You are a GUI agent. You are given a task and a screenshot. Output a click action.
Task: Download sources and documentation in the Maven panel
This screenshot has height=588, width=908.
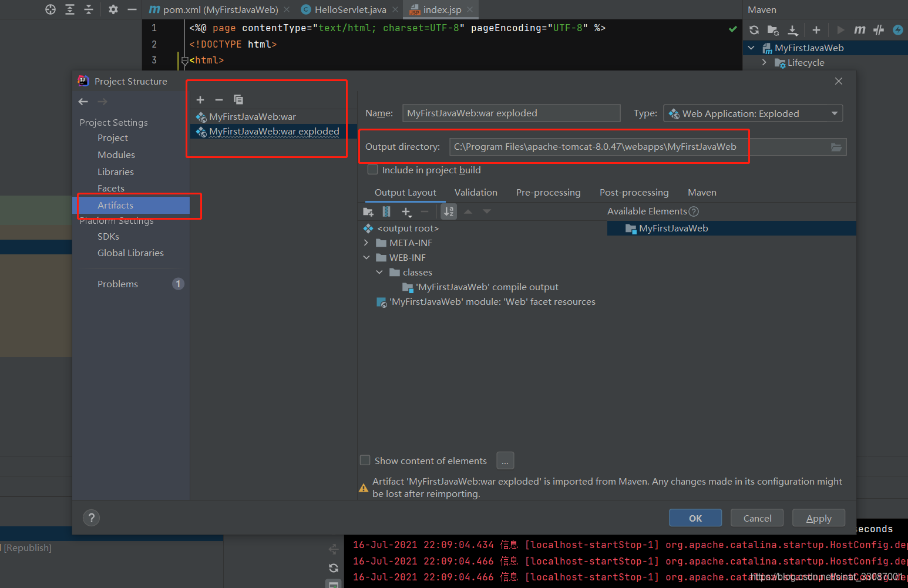coord(793,30)
